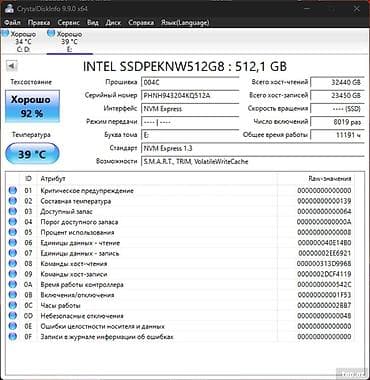
Task: Click the Возможности field with S.M.A.R.T.
Action: click(252, 162)
